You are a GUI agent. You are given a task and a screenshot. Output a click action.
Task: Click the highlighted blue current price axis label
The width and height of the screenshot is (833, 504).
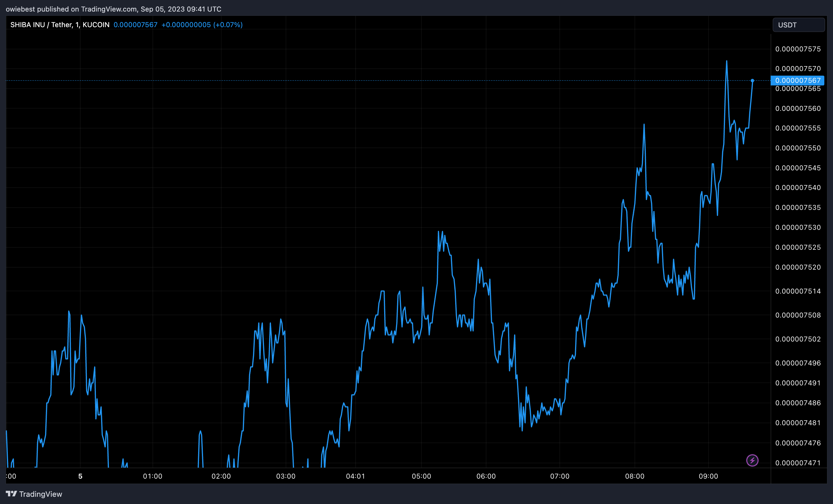coord(797,81)
